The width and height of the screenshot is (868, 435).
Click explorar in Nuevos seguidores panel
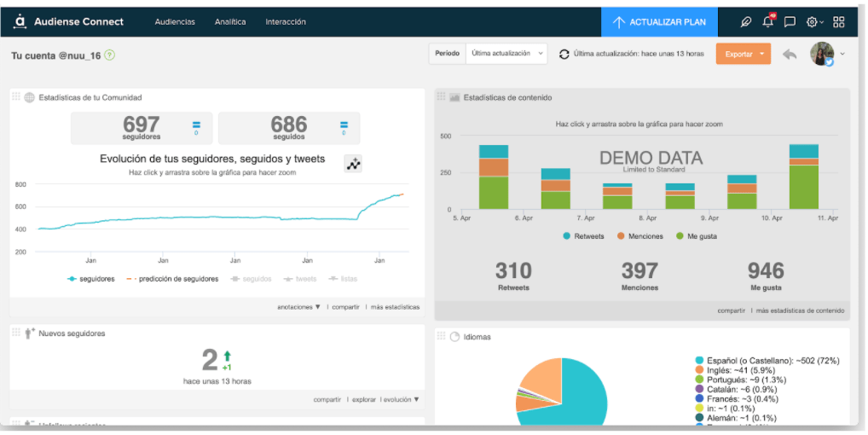tap(364, 399)
